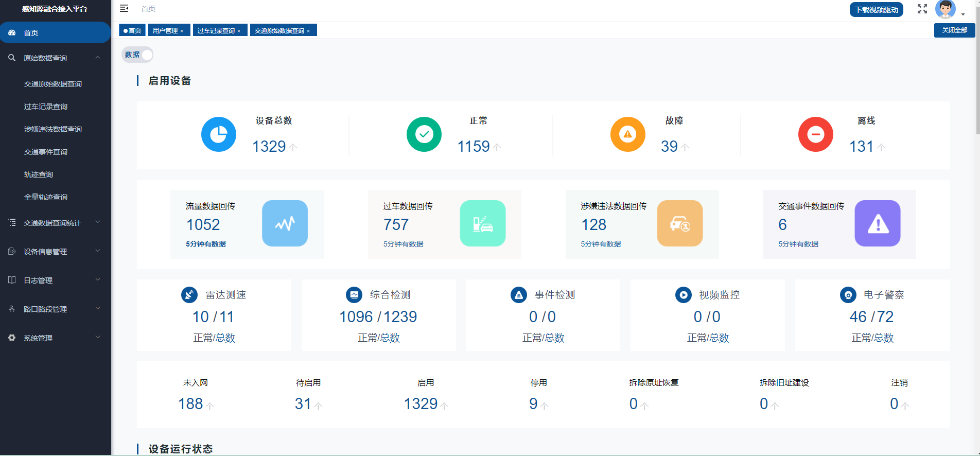Click the red minus offline icon

coord(816,134)
